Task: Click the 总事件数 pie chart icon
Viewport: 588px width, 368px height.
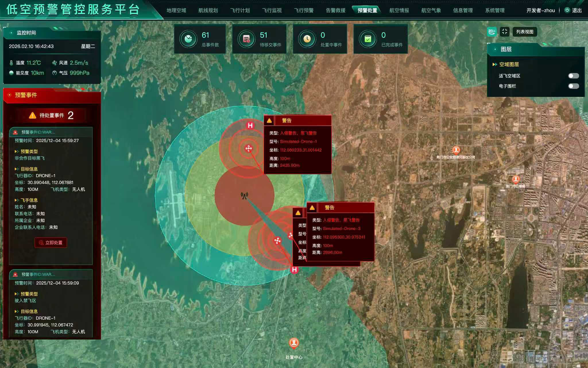Action: click(188, 39)
